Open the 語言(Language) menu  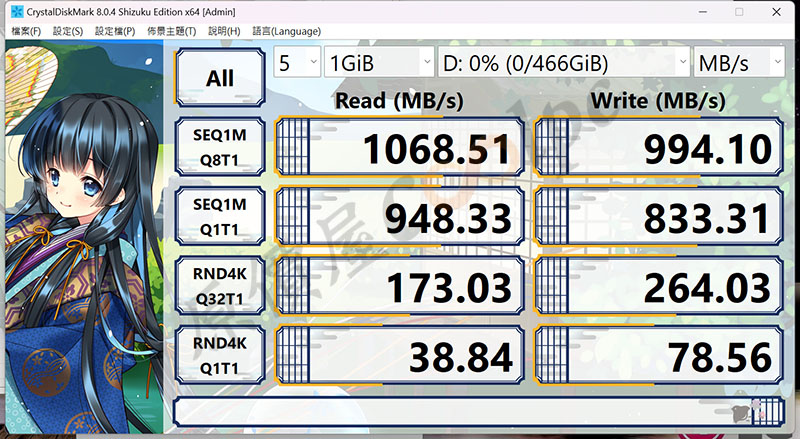coord(286,31)
